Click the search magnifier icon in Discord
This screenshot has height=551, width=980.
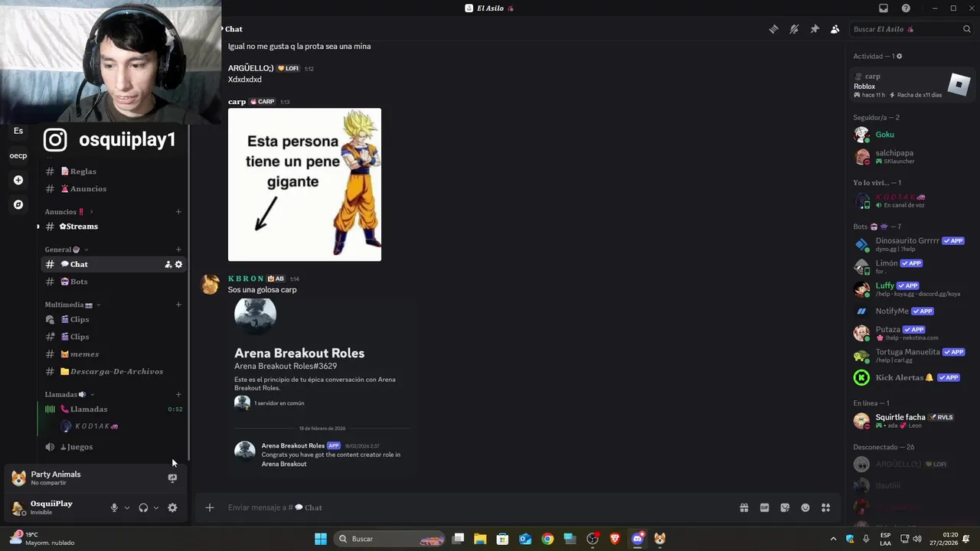coord(967,29)
